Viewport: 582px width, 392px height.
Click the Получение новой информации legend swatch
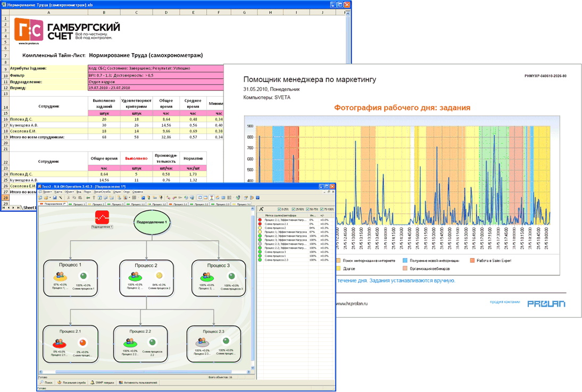405,261
